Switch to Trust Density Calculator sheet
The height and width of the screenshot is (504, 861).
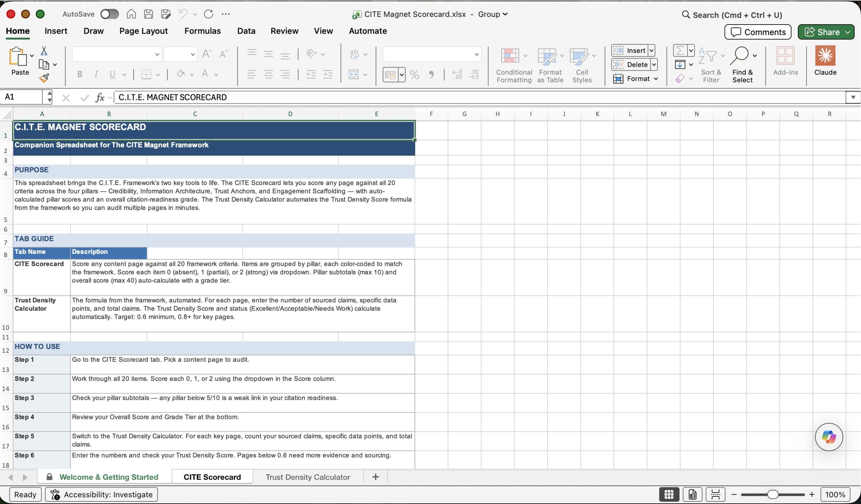pyautogui.click(x=307, y=477)
